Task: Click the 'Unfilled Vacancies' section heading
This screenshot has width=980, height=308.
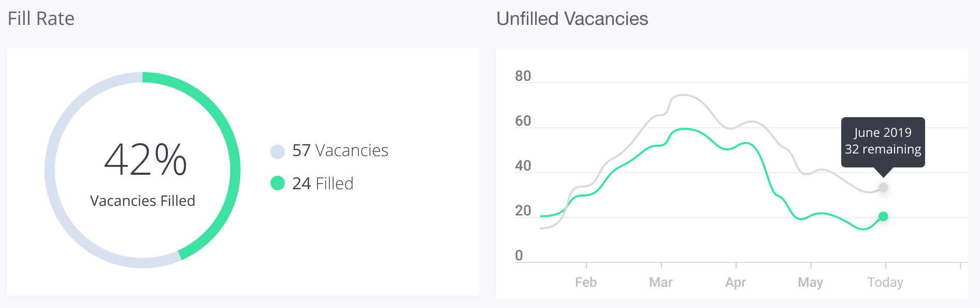Action: coord(572,19)
